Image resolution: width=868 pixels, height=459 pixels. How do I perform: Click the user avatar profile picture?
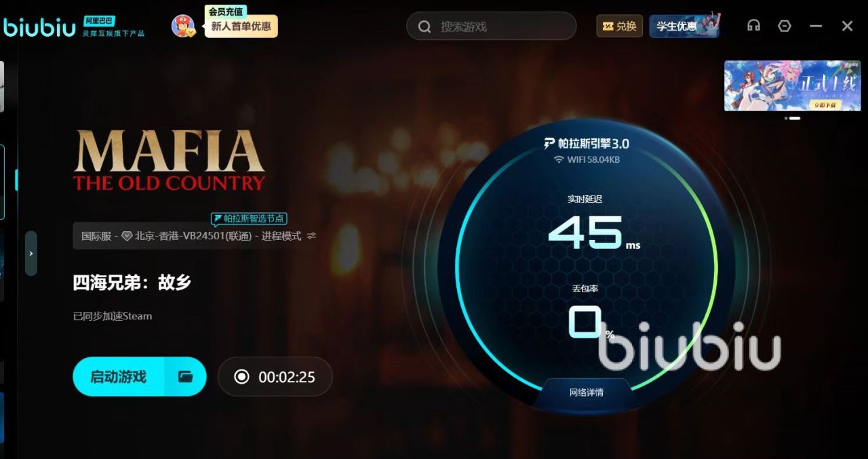coord(182,26)
